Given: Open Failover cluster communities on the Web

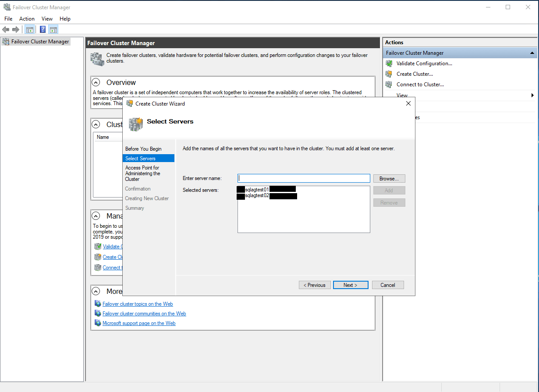Looking at the screenshot, I should coord(144,314).
